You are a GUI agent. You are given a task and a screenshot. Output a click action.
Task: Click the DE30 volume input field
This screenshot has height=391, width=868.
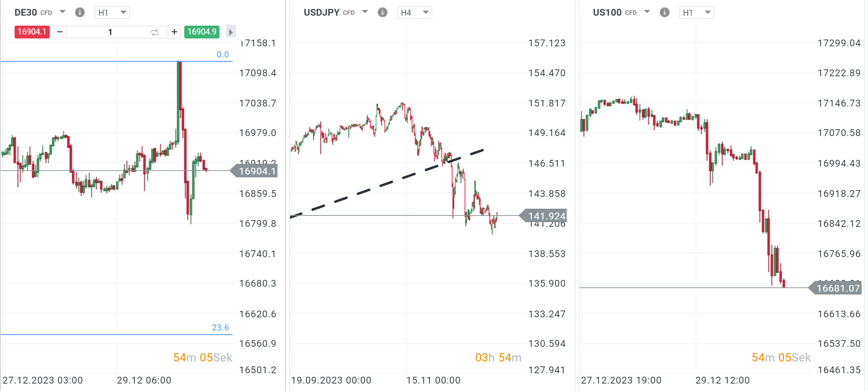[x=110, y=32]
